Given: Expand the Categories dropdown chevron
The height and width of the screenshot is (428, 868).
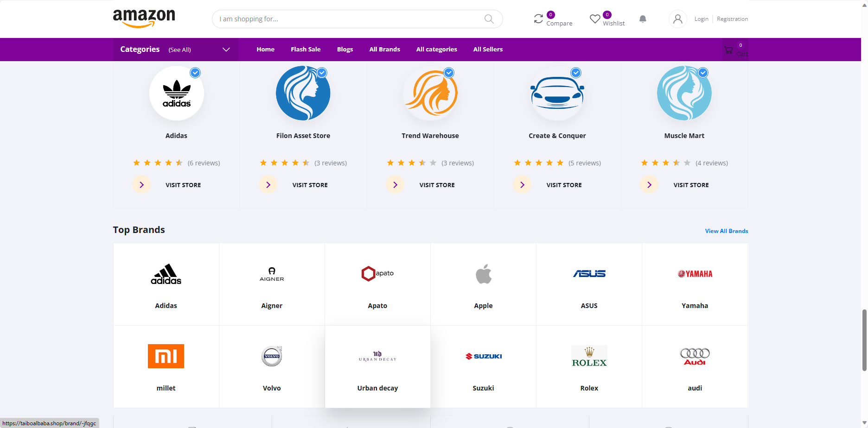Looking at the screenshot, I should click(226, 50).
